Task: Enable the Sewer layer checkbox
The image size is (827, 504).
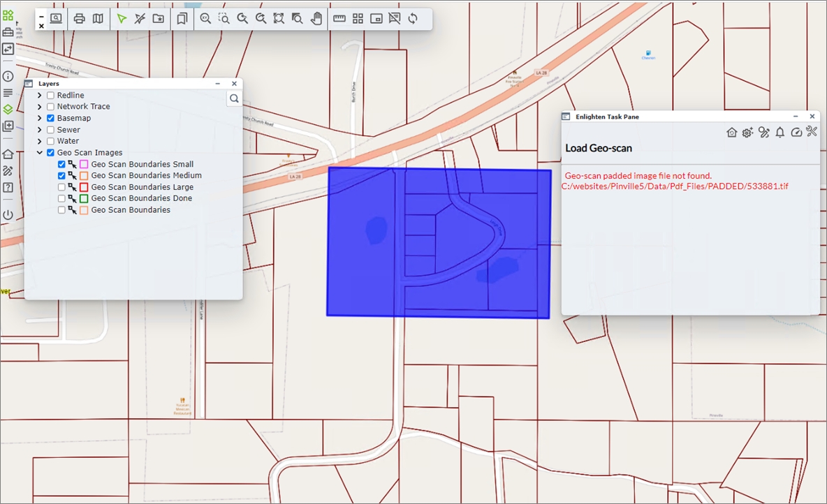Action: pyautogui.click(x=50, y=130)
